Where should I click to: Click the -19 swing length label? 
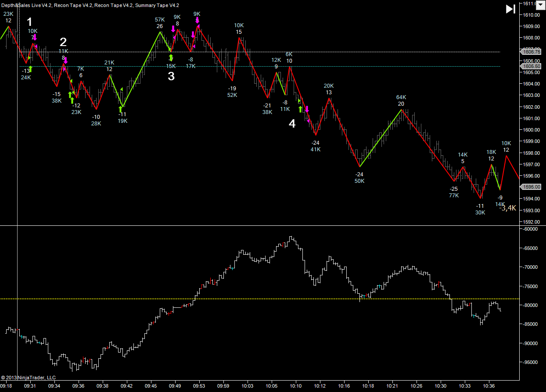click(x=232, y=88)
